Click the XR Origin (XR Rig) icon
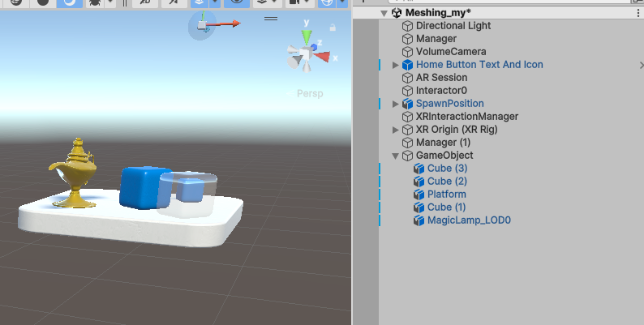The height and width of the screenshot is (325, 644). (x=407, y=130)
